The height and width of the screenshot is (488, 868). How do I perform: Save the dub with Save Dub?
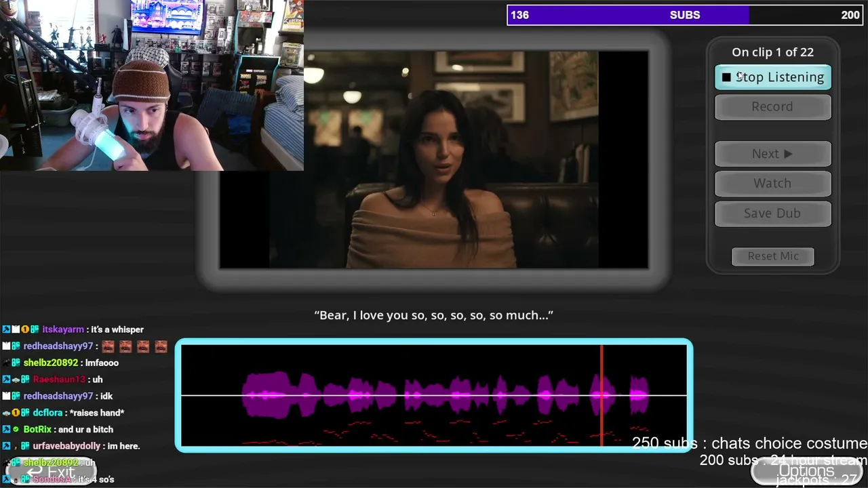click(x=772, y=213)
